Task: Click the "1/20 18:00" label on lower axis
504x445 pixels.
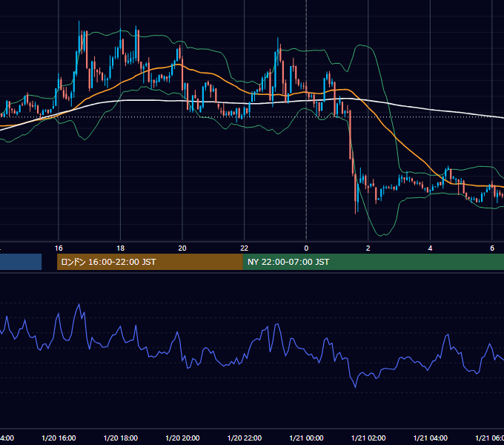Action: [121, 438]
